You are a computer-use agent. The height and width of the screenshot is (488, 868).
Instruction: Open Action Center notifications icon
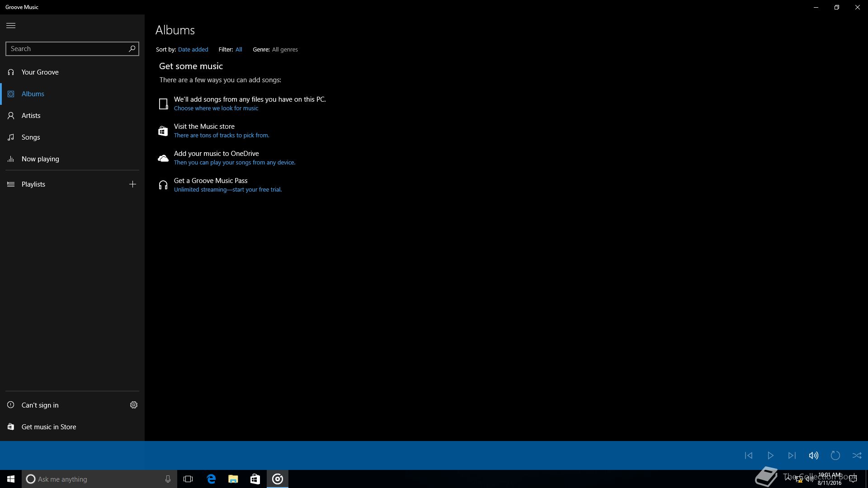853,479
